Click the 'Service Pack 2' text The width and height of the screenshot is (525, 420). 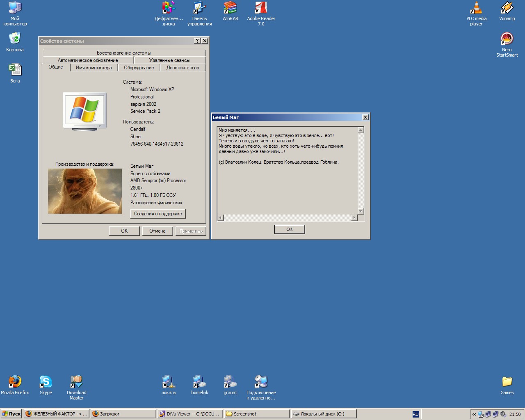145,111
